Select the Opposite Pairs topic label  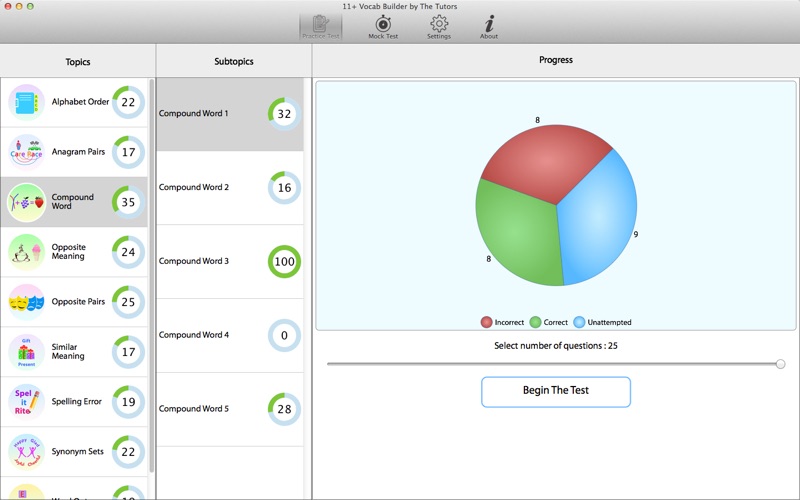[78, 302]
